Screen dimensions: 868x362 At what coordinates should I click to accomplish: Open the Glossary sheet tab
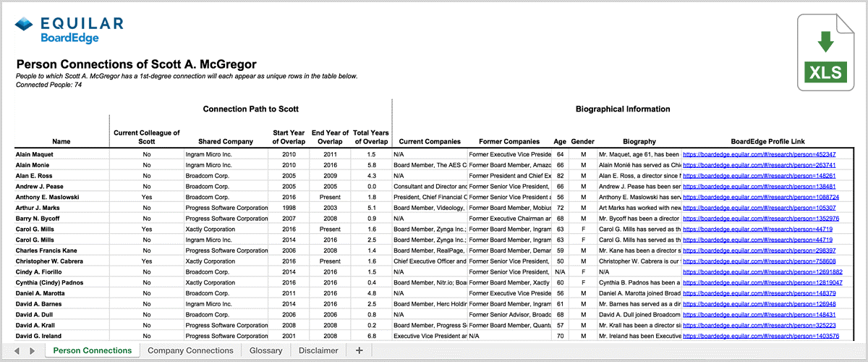coord(266,350)
